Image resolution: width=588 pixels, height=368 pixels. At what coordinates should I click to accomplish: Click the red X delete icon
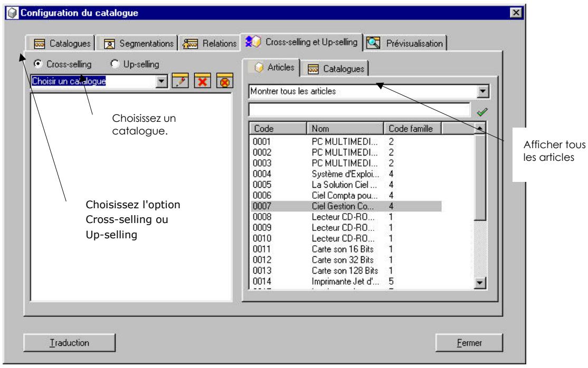tap(203, 81)
